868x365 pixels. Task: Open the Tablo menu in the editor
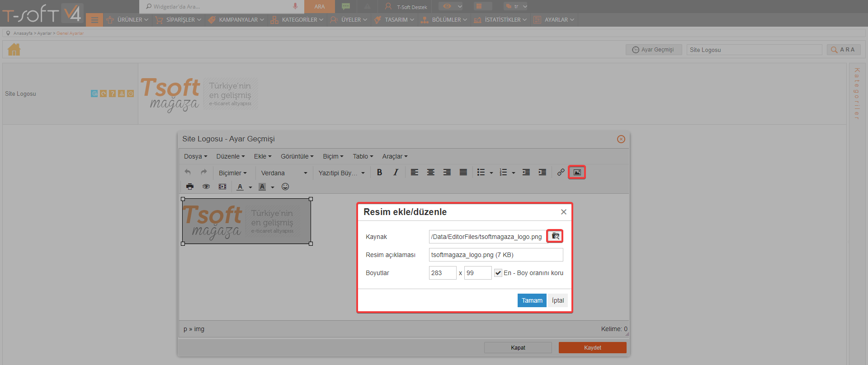[363, 156]
